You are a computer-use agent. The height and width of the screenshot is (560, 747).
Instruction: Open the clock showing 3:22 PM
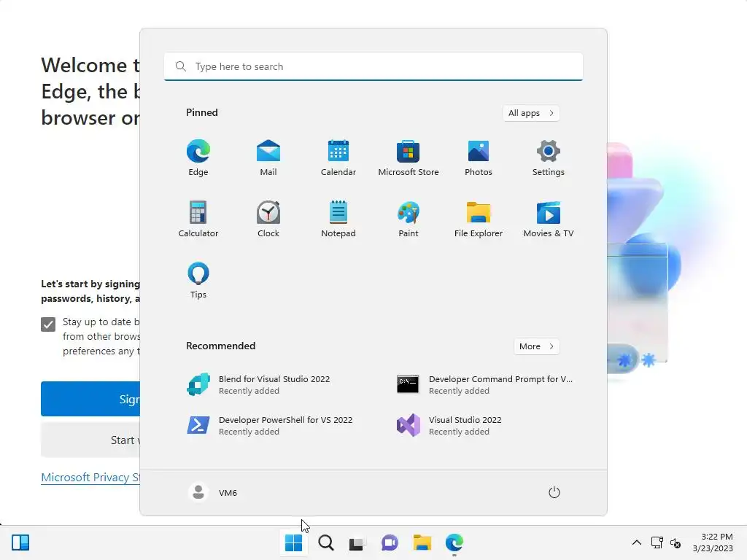pos(713,542)
